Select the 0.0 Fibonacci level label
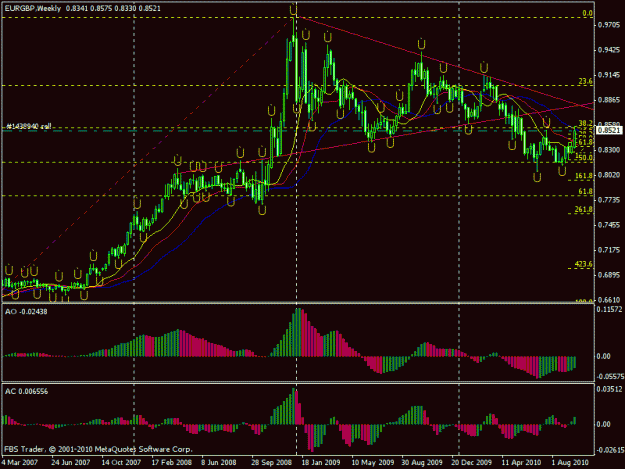 click(x=587, y=13)
